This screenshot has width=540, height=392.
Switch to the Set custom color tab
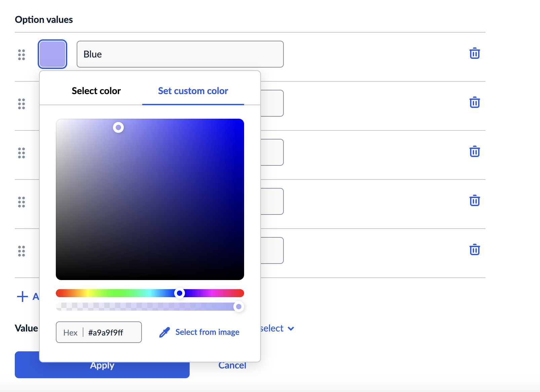192,91
